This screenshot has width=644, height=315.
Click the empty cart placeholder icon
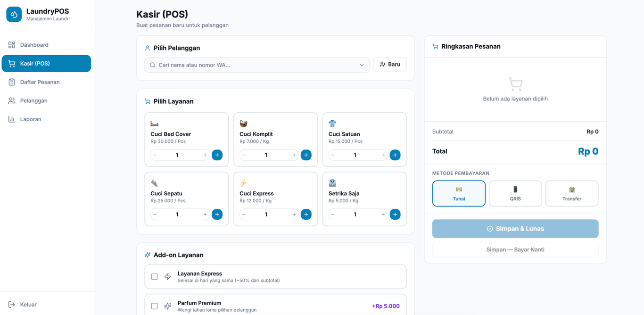coord(515,84)
